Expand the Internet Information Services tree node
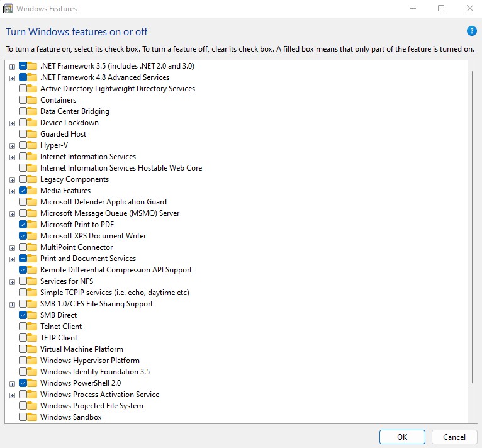The image size is (482, 448). pos(12,157)
